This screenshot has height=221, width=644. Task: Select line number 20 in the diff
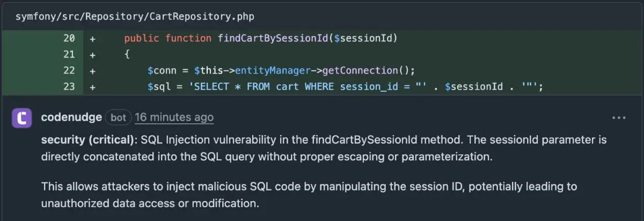coord(69,38)
